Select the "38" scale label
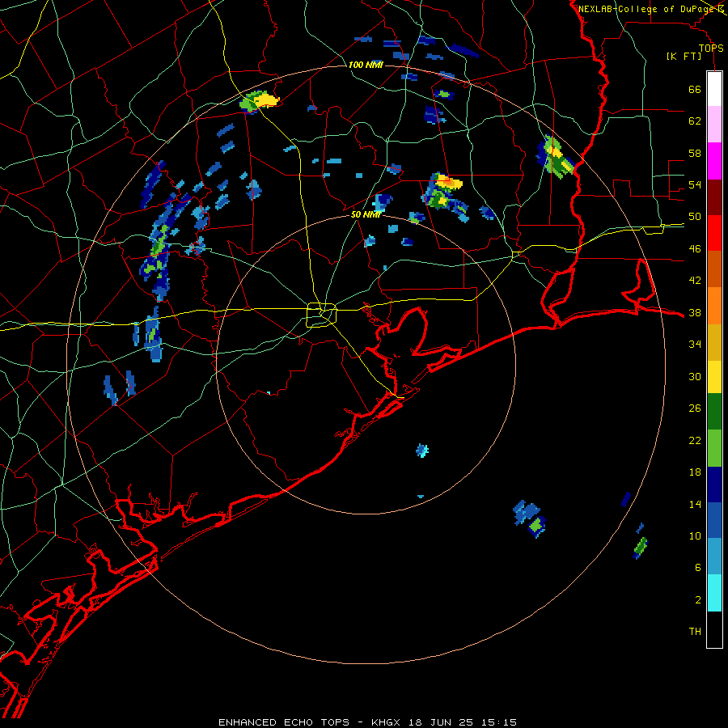Screen dimensions: 728x728 pyautogui.click(x=695, y=312)
